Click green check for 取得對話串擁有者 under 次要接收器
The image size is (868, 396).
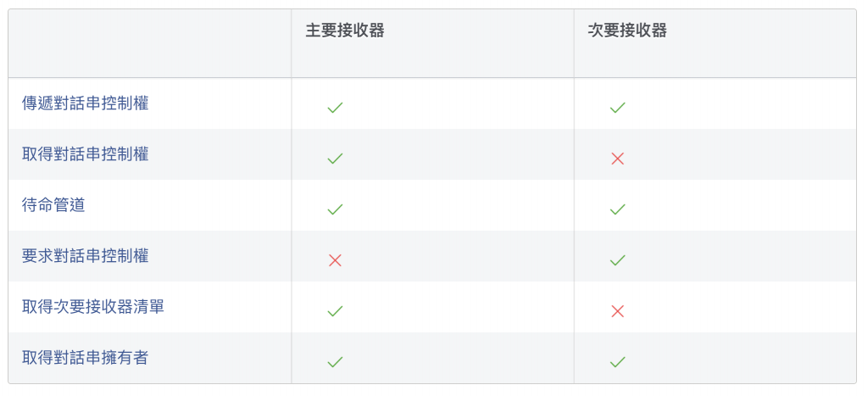(x=617, y=362)
